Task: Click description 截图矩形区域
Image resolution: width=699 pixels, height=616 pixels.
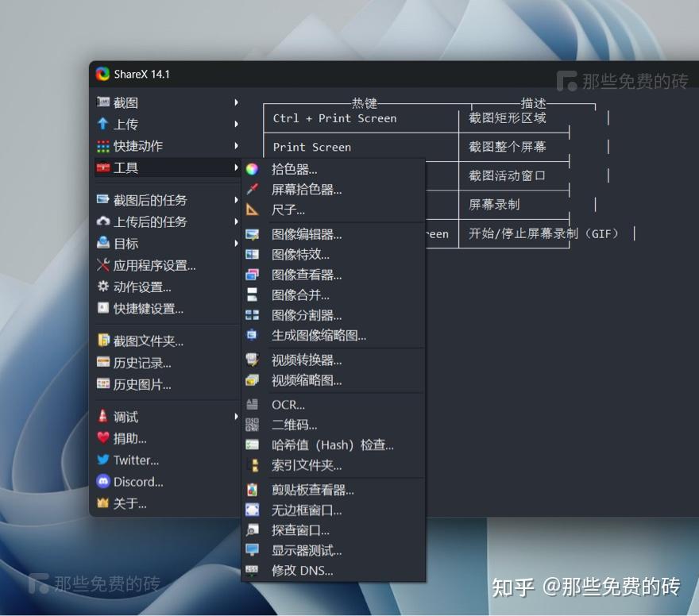Action: tap(508, 118)
